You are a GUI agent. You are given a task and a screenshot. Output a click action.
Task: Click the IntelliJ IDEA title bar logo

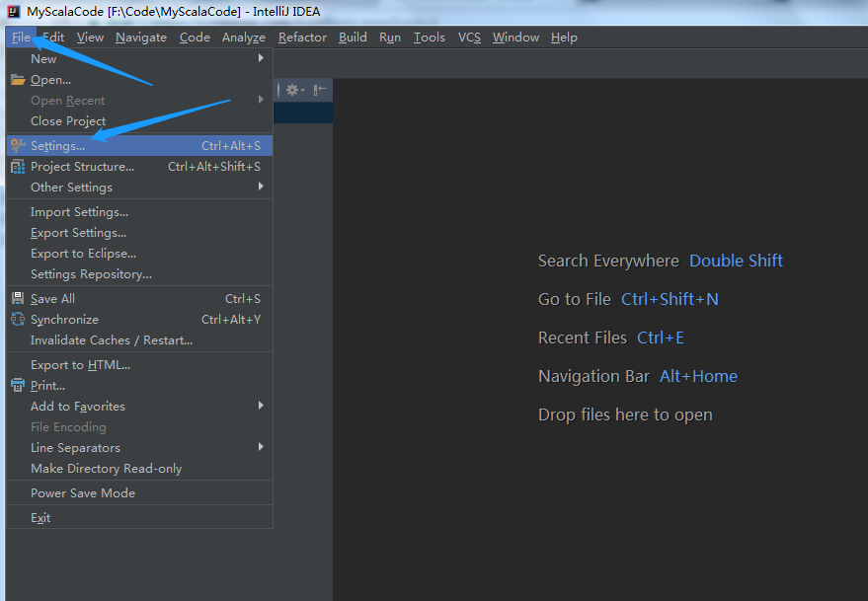click(13, 12)
